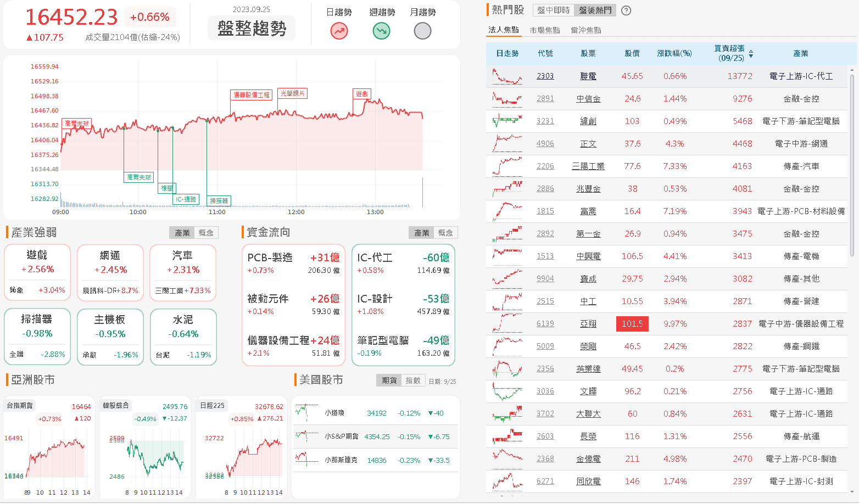The width and height of the screenshot is (859, 504).
Task: Click the hot stocks list scrollbar thumb
Action: 852,165
